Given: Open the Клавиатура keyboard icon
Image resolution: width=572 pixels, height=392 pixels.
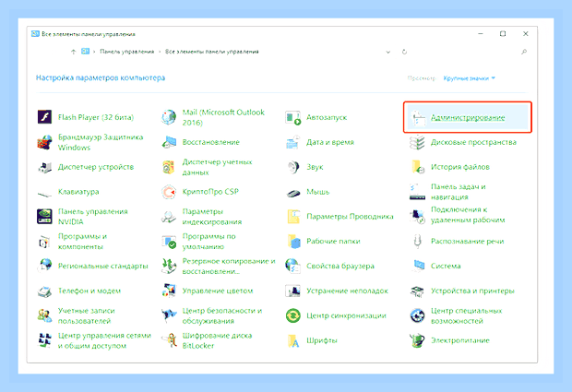Looking at the screenshot, I should pyautogui.click(x=45, y=193).
